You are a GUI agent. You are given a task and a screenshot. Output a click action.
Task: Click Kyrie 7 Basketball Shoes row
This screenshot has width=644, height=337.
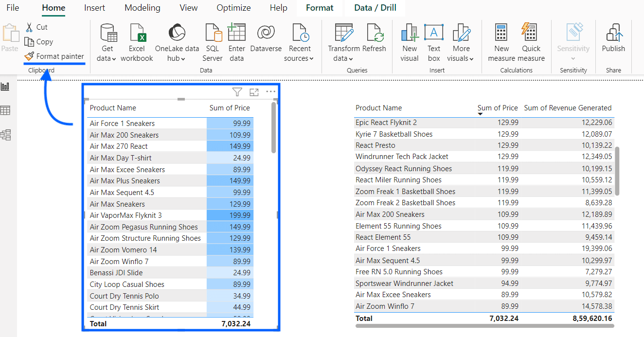[484, 134]
